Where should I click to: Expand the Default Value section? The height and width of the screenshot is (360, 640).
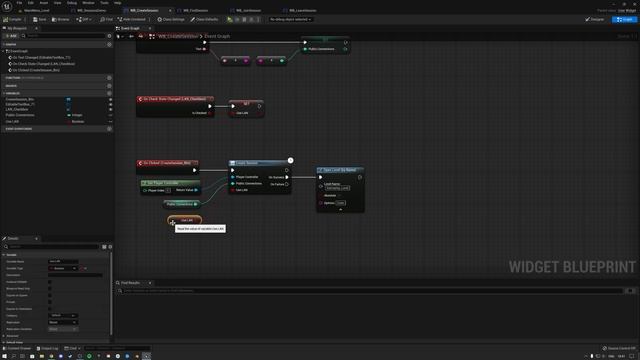[4, 342]
